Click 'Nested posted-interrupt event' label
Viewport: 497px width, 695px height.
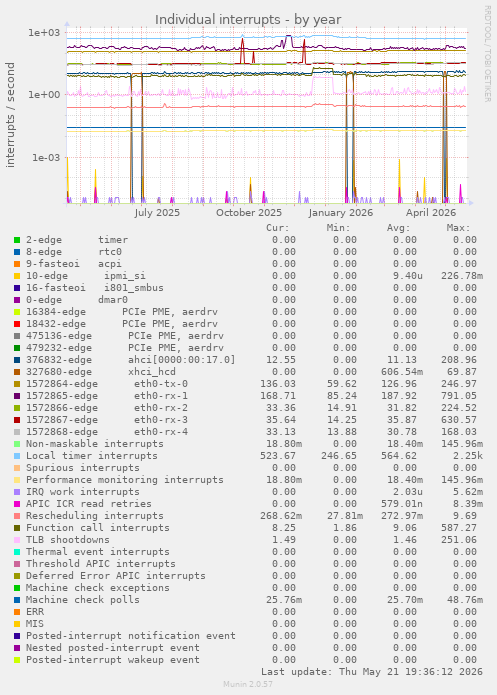(113, 647)
